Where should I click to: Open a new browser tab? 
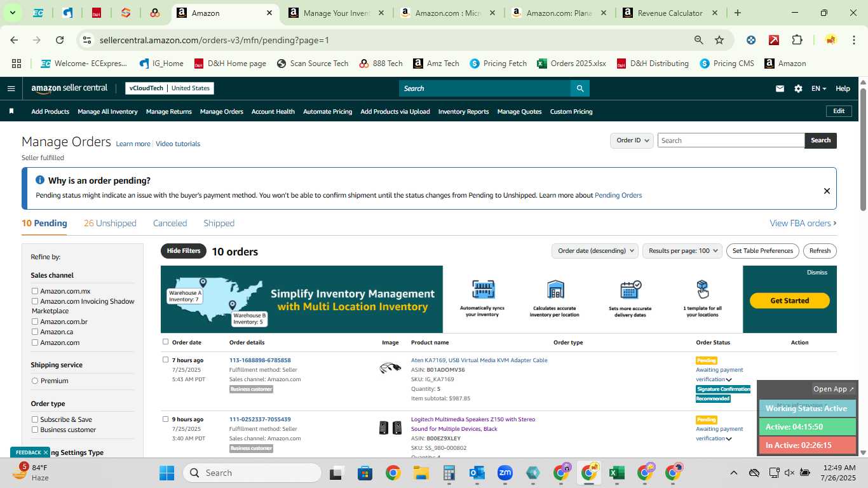click(x=737, y=13)
